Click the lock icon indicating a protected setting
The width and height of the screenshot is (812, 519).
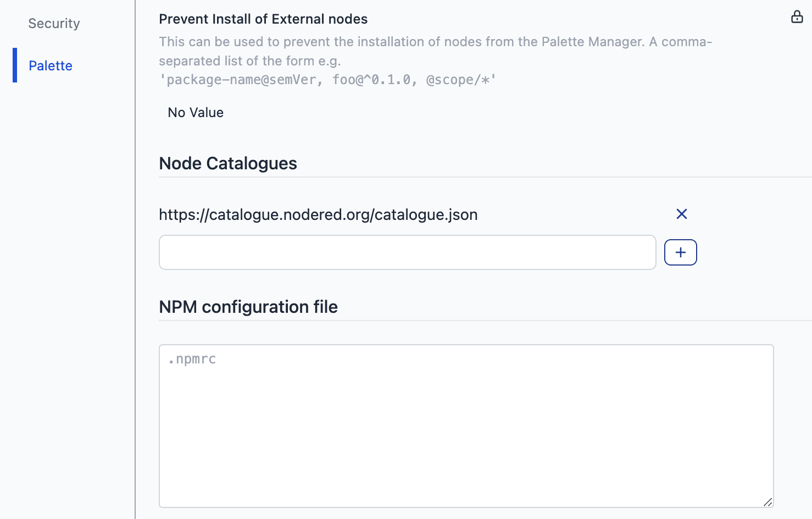click(x=797, y=17)
